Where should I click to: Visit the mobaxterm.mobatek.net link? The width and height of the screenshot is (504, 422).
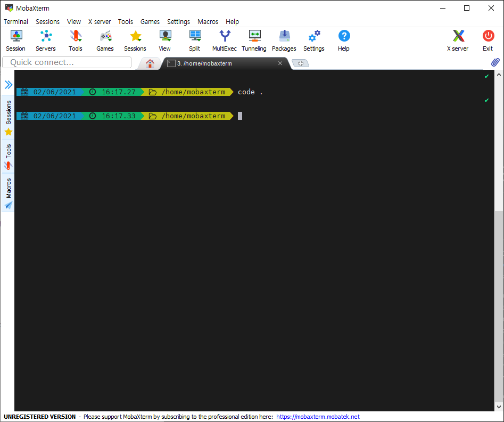tap(318, 417)
